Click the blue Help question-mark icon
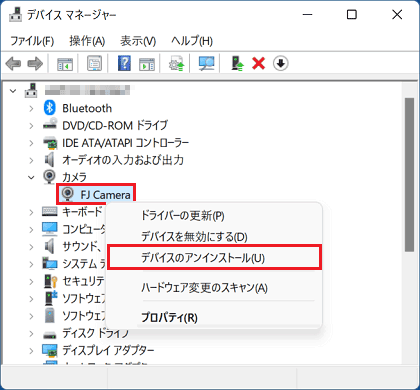Viewport: 420px width, 390px height. coord(124,63)
